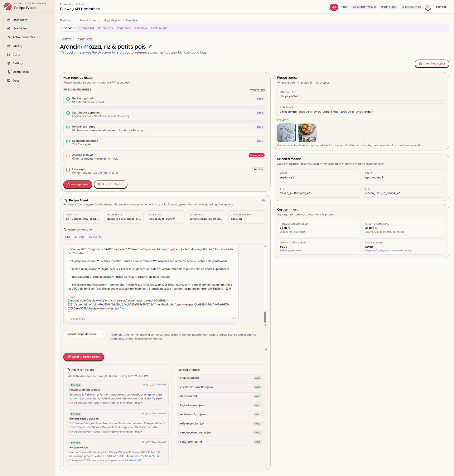Open the Costs & logs tab

pos(159,28)
